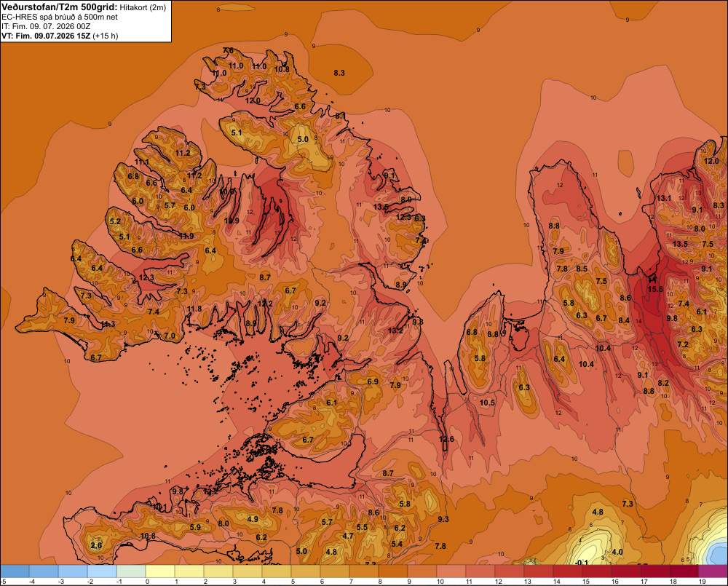Click the 4.9 temperature label
Viewport: 728px width, 586px height.
(253, 519)
